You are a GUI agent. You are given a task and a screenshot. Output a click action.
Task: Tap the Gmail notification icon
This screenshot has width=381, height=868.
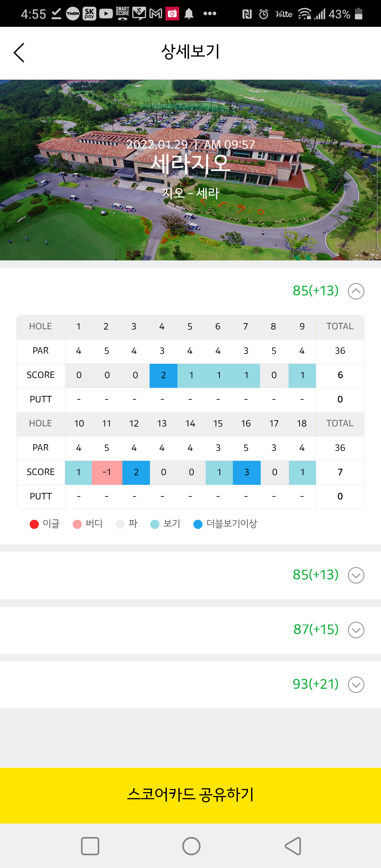click(x=156, y=14)
